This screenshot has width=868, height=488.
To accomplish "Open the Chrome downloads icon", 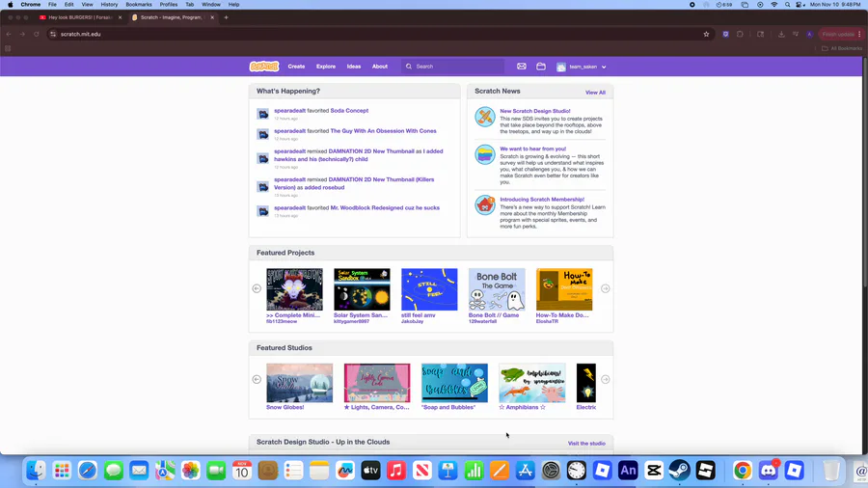I will coord(781,35).
